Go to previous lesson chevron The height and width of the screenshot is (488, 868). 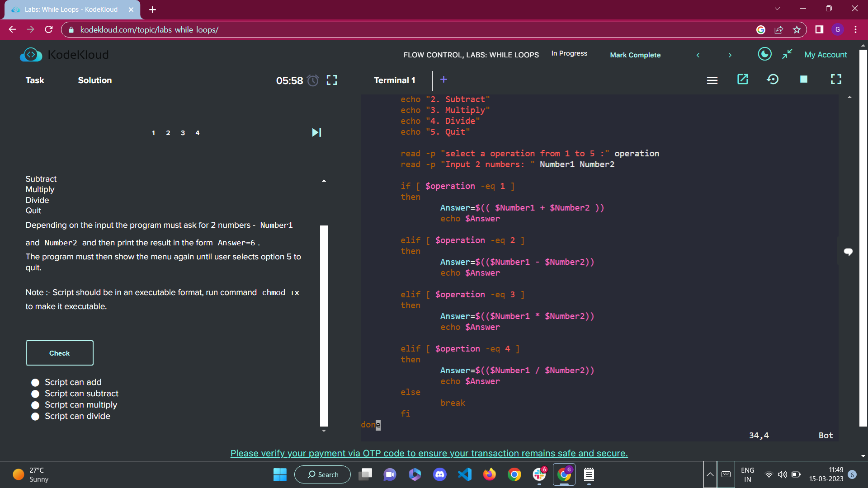click(x=698, y=55)
